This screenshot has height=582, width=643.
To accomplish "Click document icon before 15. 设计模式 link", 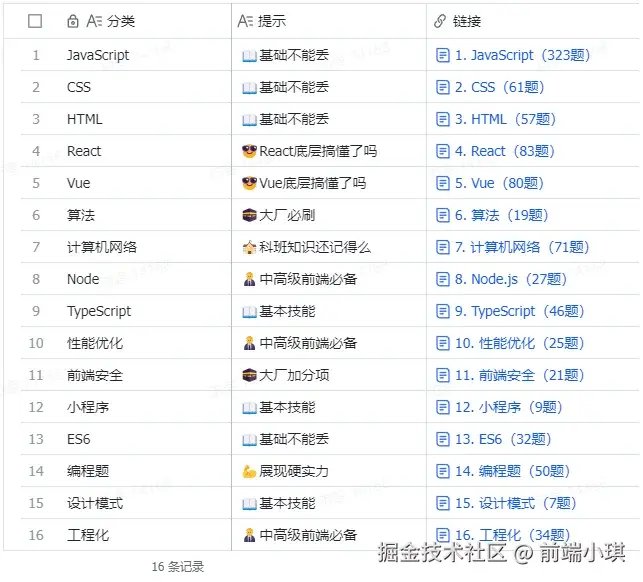I will [442, 503].
